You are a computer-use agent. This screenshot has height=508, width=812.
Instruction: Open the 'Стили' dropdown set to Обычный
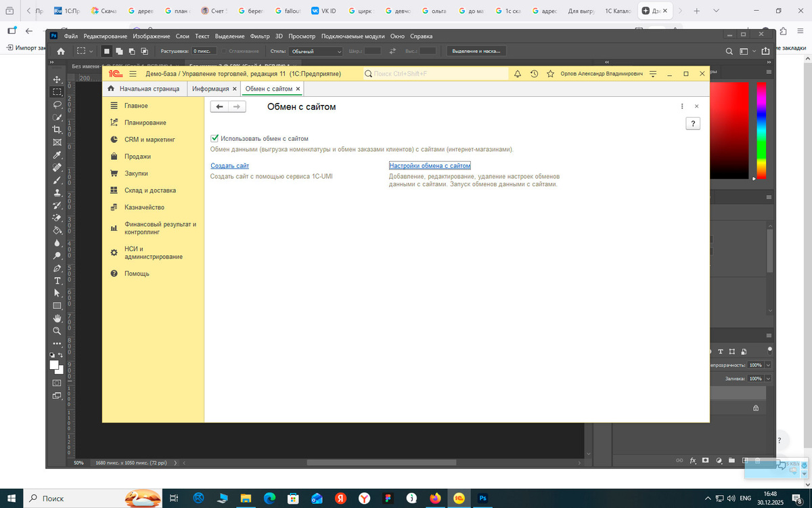coord(316,51)
